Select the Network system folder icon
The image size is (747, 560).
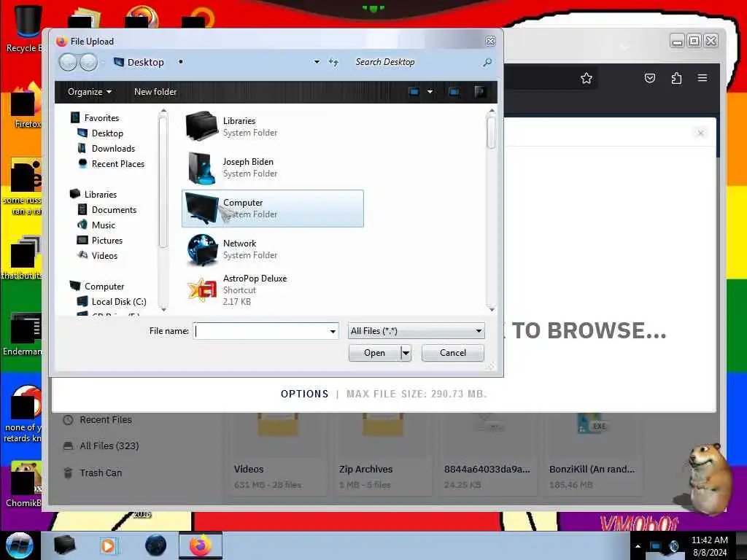(x=201, y=249)
